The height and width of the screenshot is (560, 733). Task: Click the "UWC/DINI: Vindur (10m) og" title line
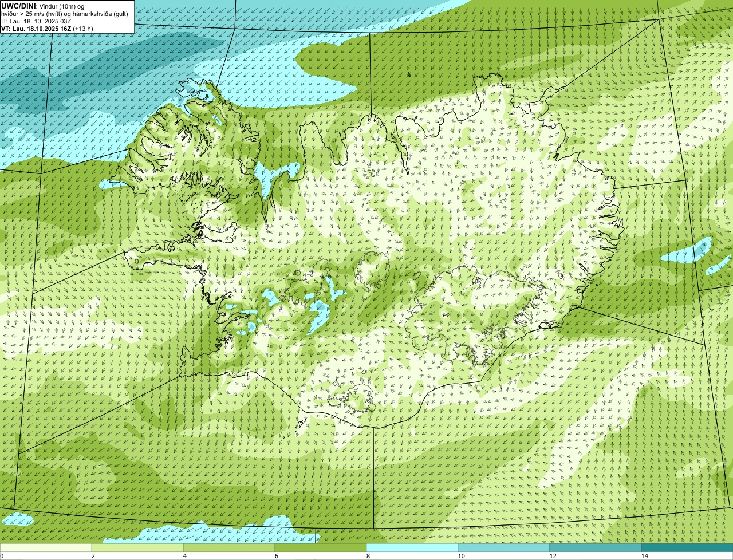[43, 6]
